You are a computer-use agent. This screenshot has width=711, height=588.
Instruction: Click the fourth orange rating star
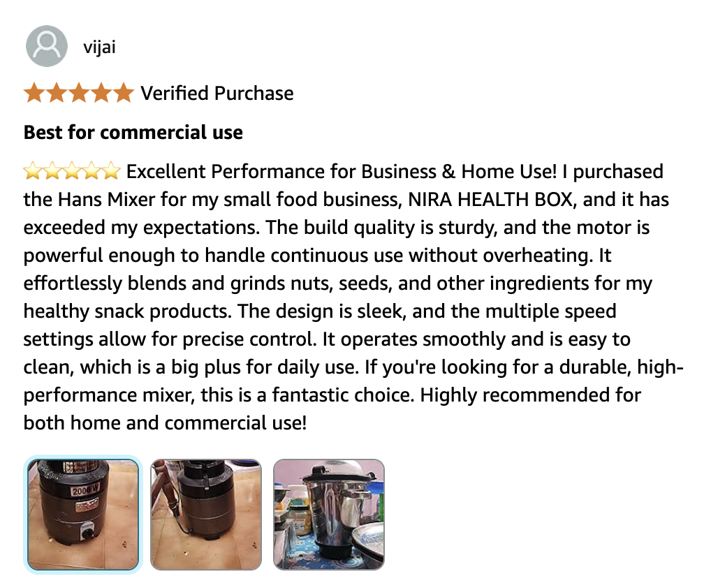(101, 93)
